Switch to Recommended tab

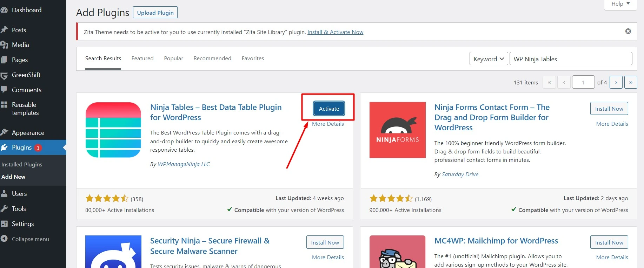(212, 58)
